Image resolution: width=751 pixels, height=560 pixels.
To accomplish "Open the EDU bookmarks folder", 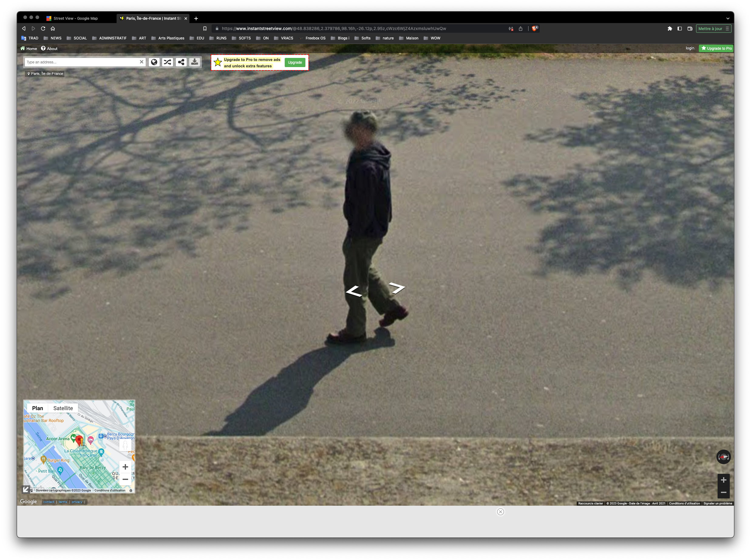I will point(197,38).
